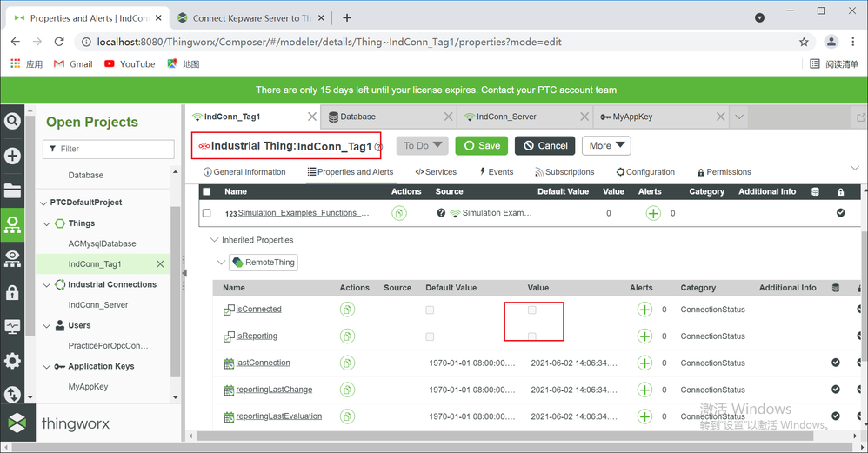Click the Import/Export sidebar icon
Screen dimensions: 868x453
click(x=12, y=395)
